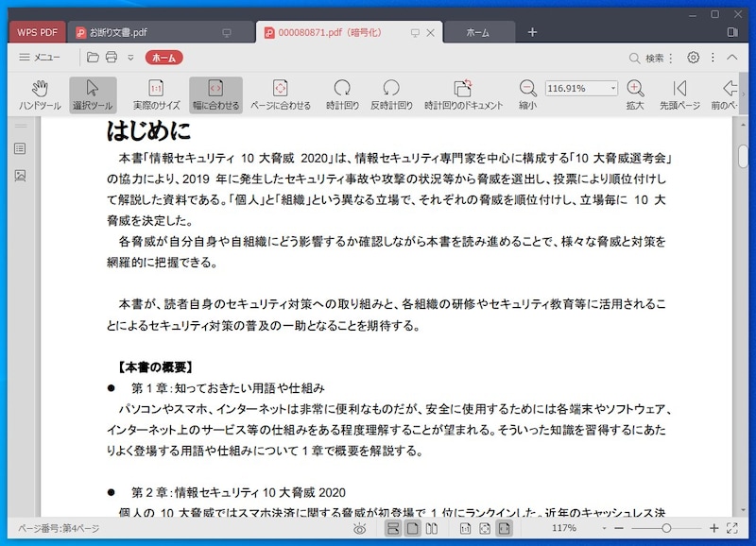756x546 pixels.
Task: Open the 116.91% zoom level dropdown
Action: pyautogui.click(x=612, y=88)
